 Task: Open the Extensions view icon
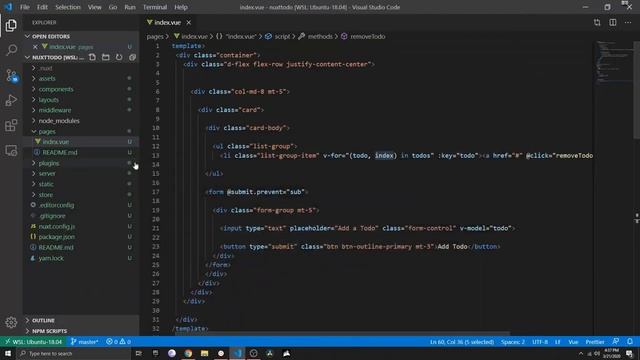tap(11, 125)
